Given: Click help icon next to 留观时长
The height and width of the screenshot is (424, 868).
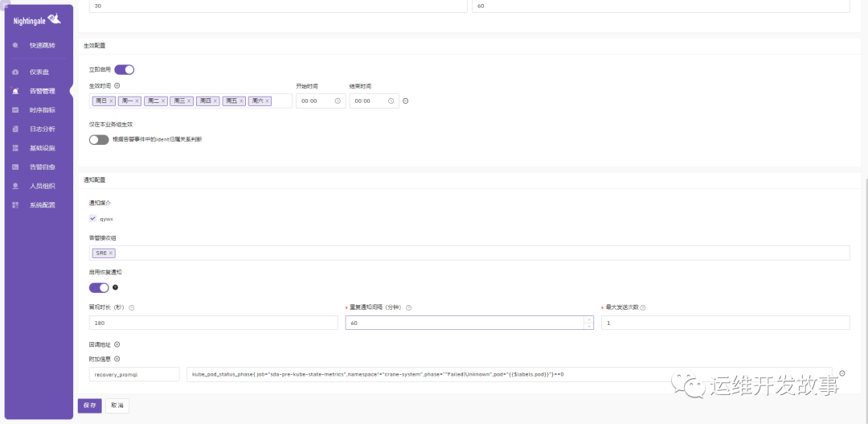Looking at the screenshot, I should tap(131, 307).
